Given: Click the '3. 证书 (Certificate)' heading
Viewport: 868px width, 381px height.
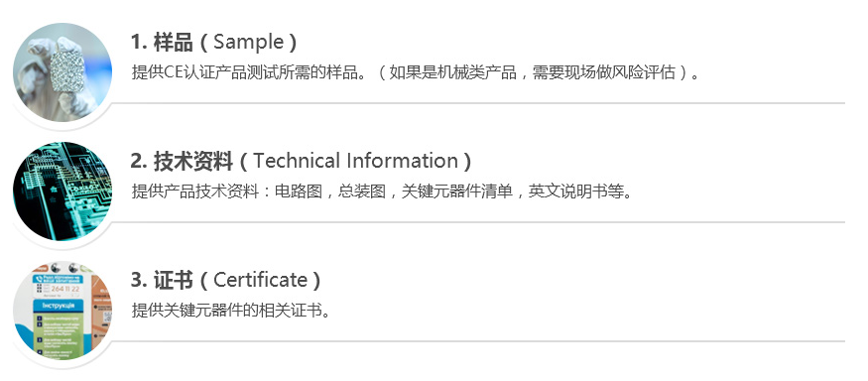Looking at the screenshot, I should [x=225, y=280].
